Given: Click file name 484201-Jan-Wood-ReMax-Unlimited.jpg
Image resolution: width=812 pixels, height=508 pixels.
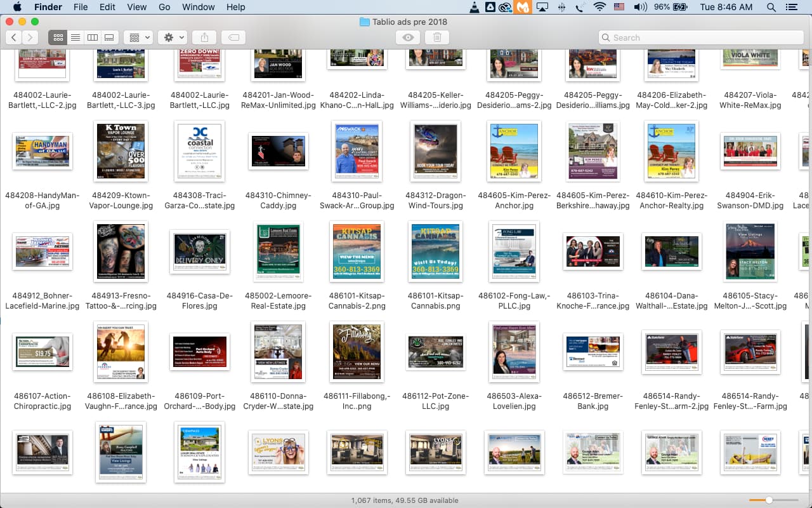Looking at the screenshot, I should 278,100.
